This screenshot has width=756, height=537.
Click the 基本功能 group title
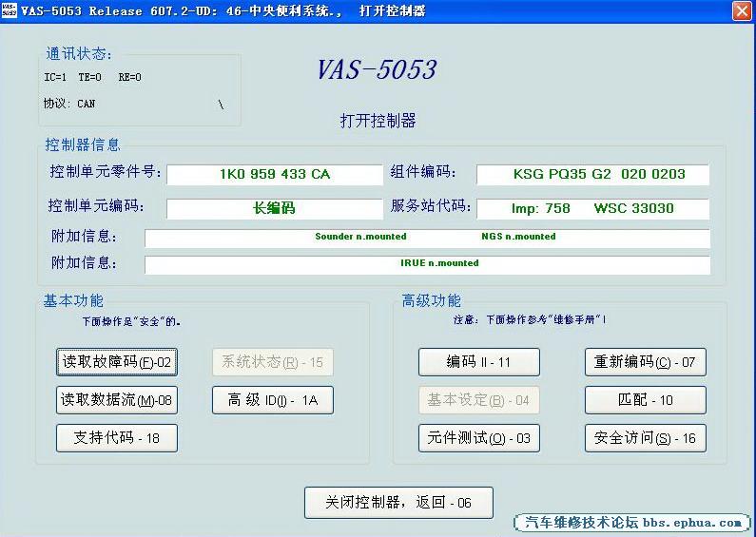coord(73,300)
